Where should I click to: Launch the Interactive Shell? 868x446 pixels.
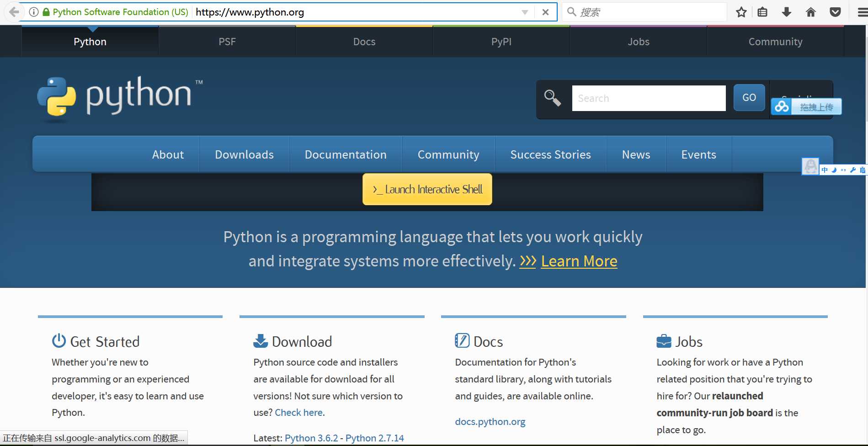427,189
